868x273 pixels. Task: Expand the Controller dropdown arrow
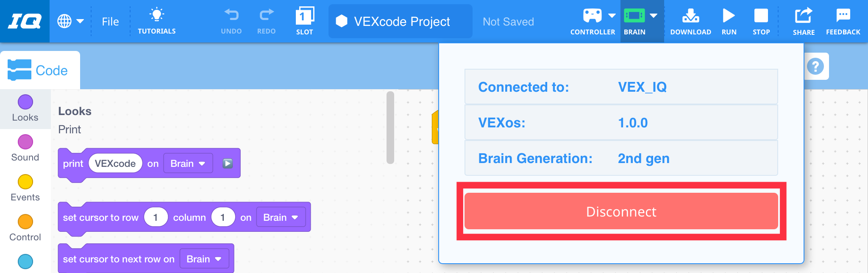(x=612, y=15)
